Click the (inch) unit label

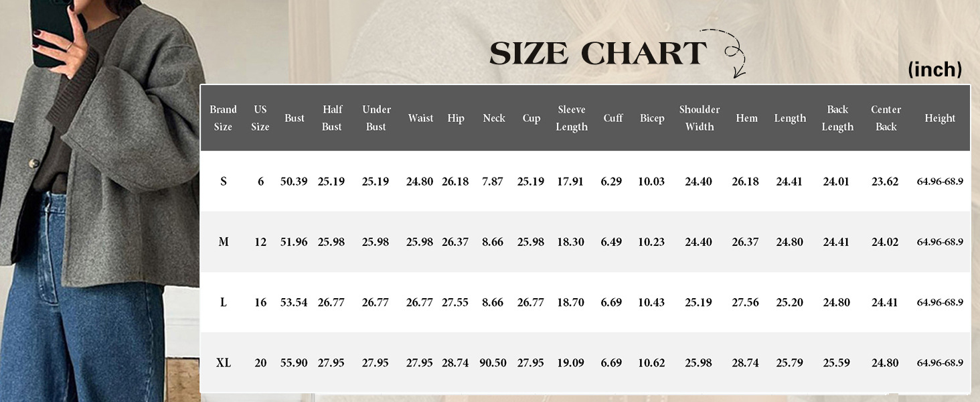click(x=934, y=69)
